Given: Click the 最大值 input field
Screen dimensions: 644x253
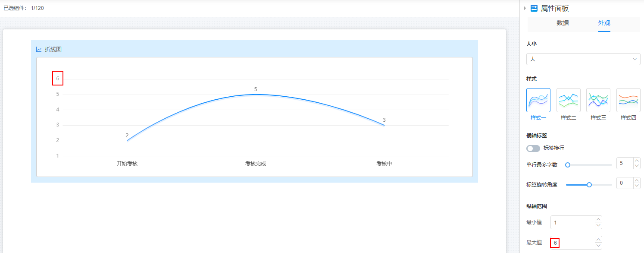Looking at the screenshot, I should coord(572,243).
